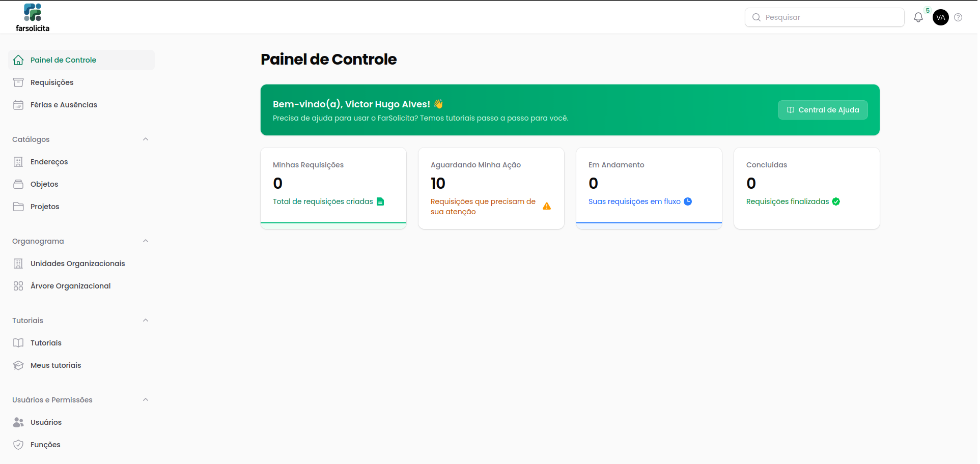Go to Meus tutoriais
980x464 pixels.
(x=81, y=365)
